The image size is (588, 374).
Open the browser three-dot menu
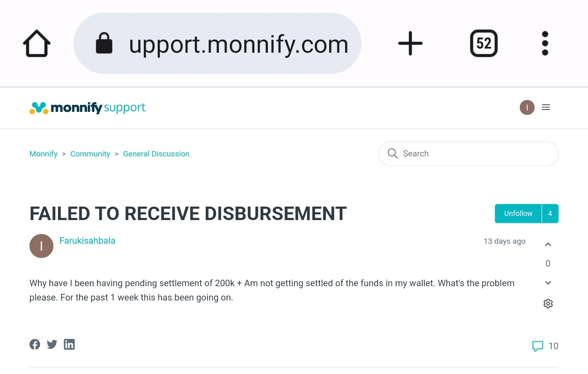coord(545,43)
